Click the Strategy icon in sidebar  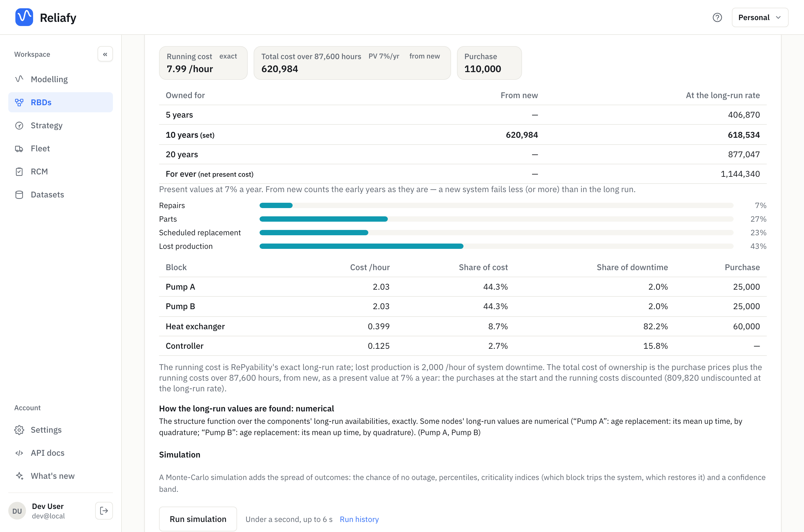click(19, 125)
